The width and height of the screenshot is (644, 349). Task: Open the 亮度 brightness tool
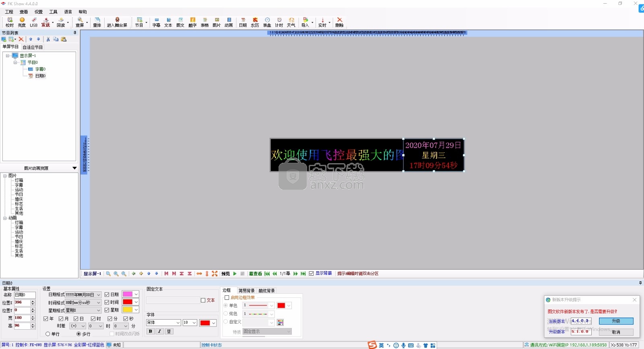(x=22, y=22)
